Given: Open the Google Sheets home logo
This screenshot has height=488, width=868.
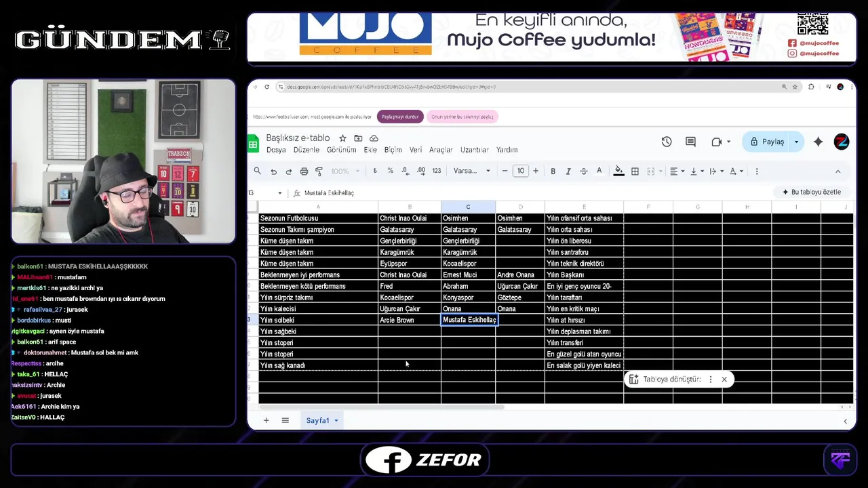Looking at the screenshot, I should tap(254, 143).
